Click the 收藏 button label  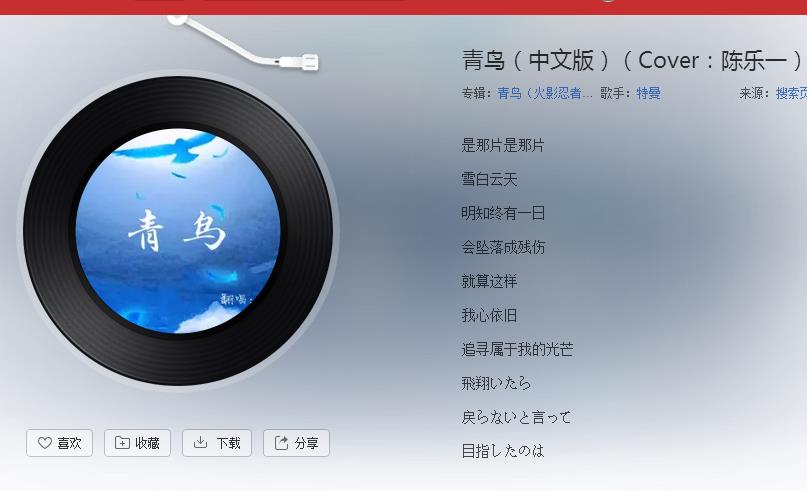147,443
